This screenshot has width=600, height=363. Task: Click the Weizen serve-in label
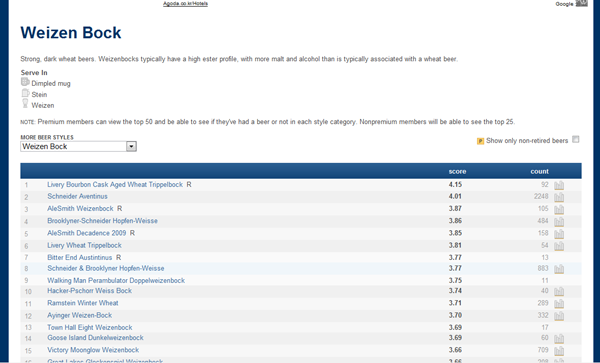[43, 105]
